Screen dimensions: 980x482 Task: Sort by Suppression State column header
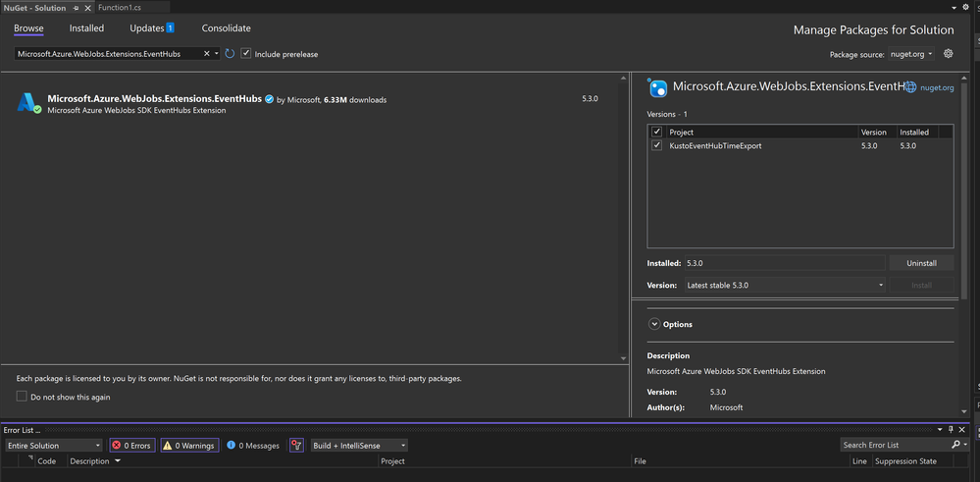[905, 460]
